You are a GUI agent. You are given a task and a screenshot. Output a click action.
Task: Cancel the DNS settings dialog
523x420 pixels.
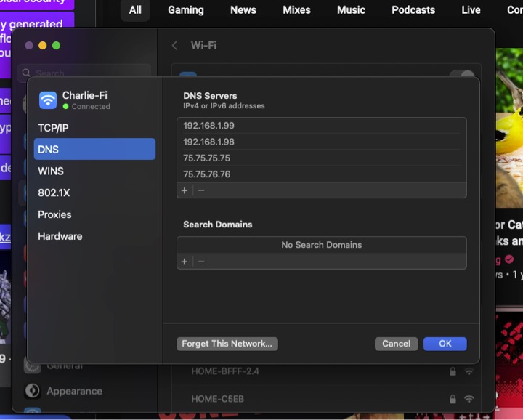(396, 344)
